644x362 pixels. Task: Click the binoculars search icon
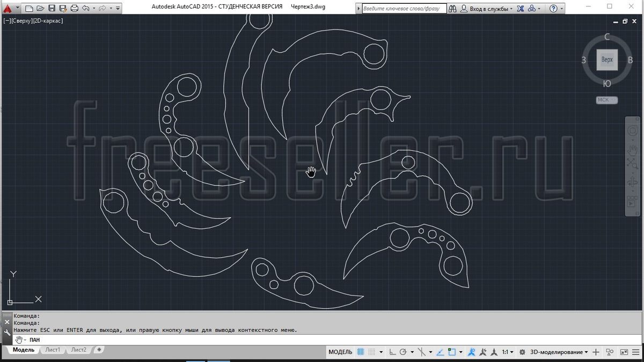pyautogui.click(x=452, y=9)
